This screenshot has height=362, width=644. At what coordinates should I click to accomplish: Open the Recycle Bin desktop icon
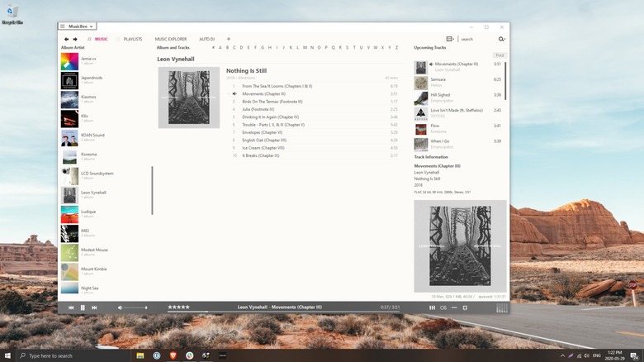coord(12,14)
